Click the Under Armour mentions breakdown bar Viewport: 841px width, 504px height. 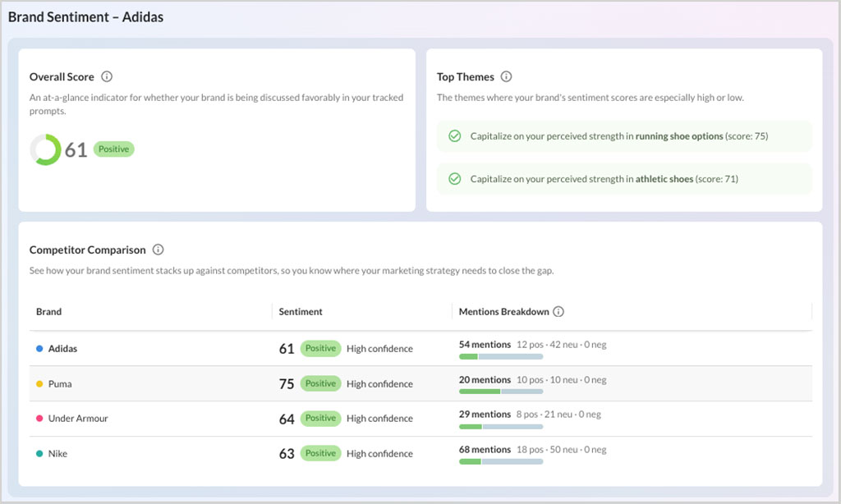coord(501,427)
